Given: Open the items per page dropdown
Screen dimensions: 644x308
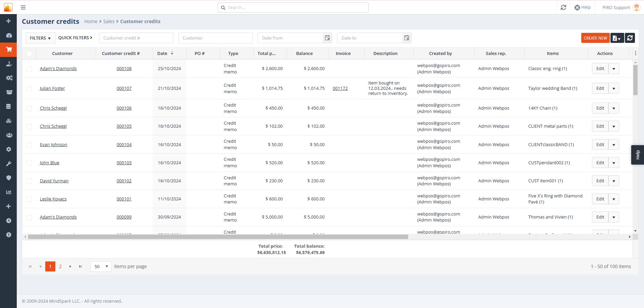Looking at the screenshot, I should pyautogui.click(x=101, y=266).
